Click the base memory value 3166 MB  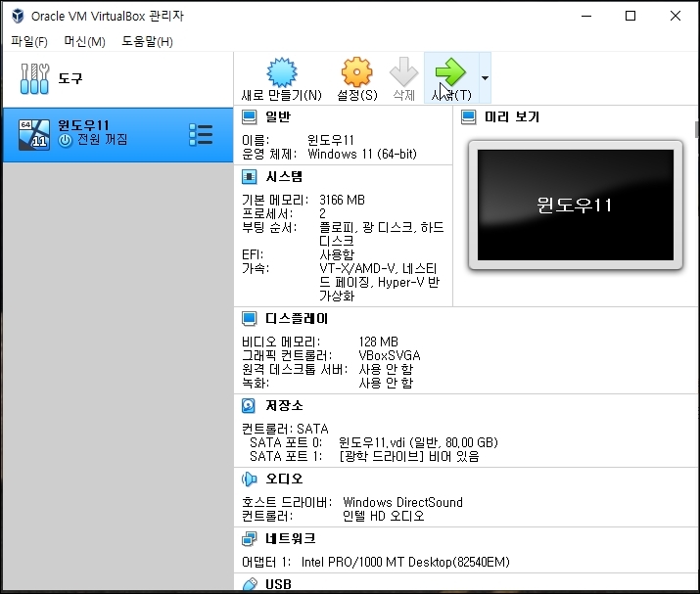342,200
